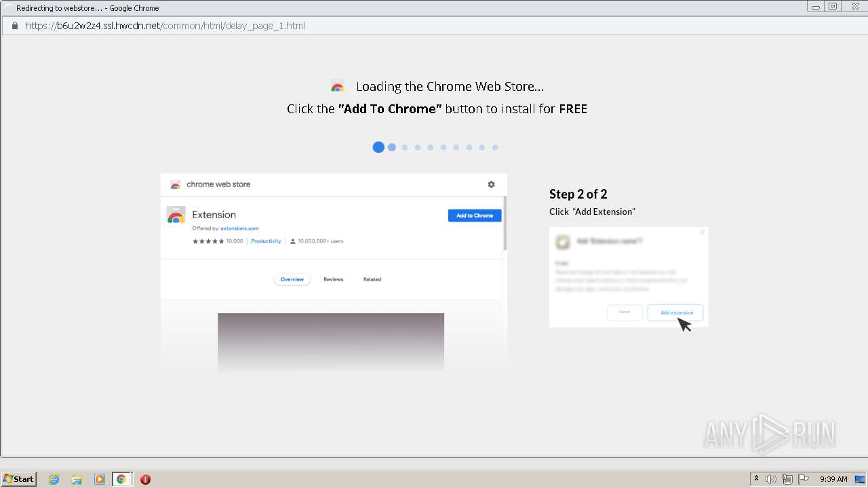Click the "10,000,000+ users" text

coord(321,241)
